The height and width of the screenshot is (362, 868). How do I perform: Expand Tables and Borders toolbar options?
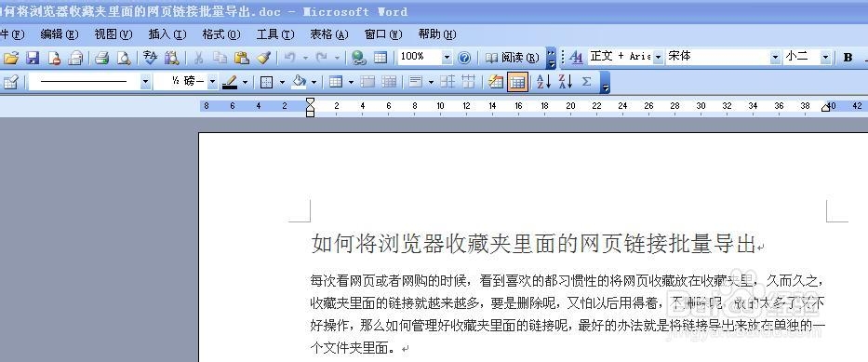606,83
